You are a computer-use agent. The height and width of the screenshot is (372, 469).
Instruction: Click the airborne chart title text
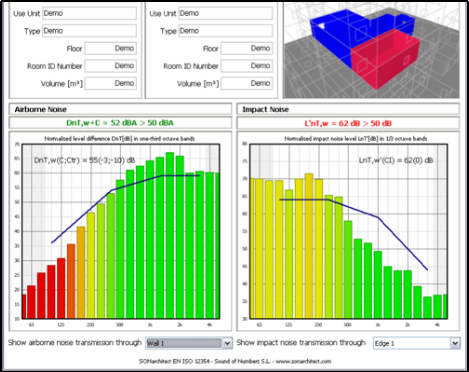(x=120, y=138)
